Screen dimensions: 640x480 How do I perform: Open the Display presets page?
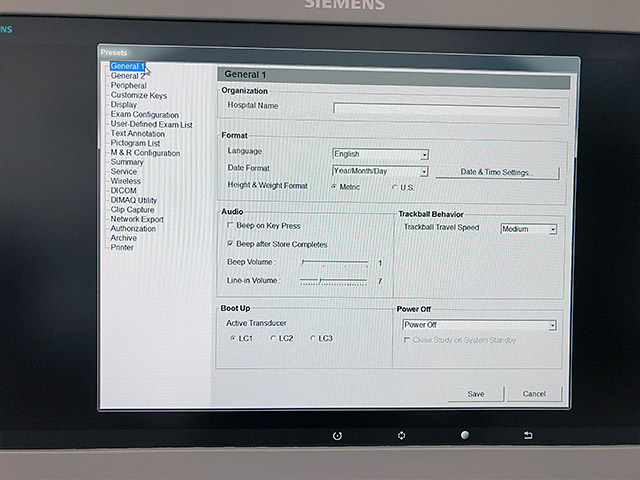[124, 104]
